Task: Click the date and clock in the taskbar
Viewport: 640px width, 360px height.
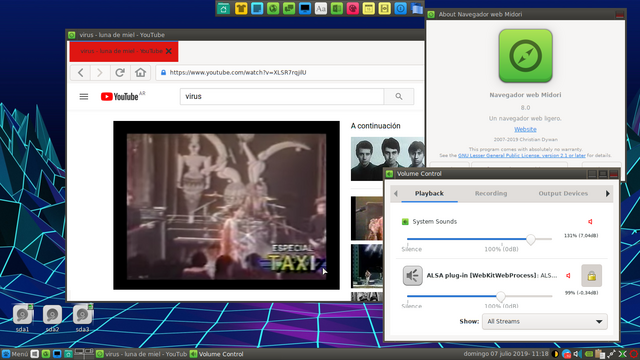Action: [506, 354]
